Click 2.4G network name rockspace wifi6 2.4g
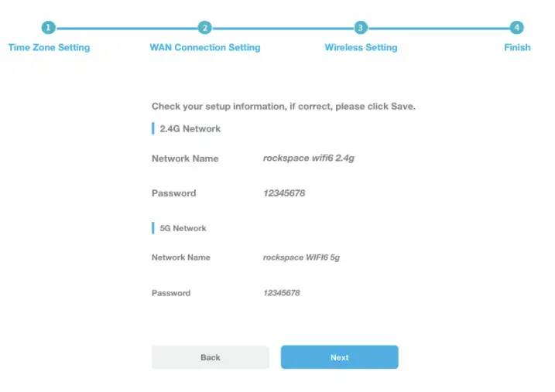 pyautogui.click(x=308, y=158)
